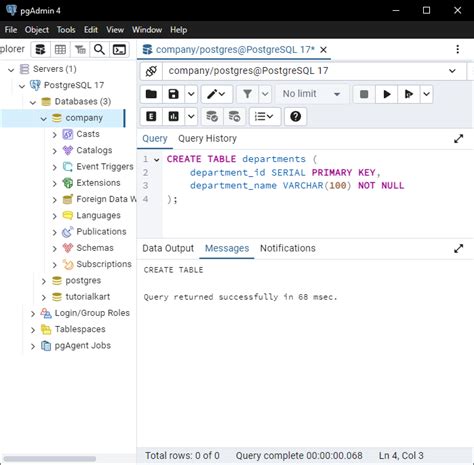
Task: Open the View menu
Action: (115, 30)
